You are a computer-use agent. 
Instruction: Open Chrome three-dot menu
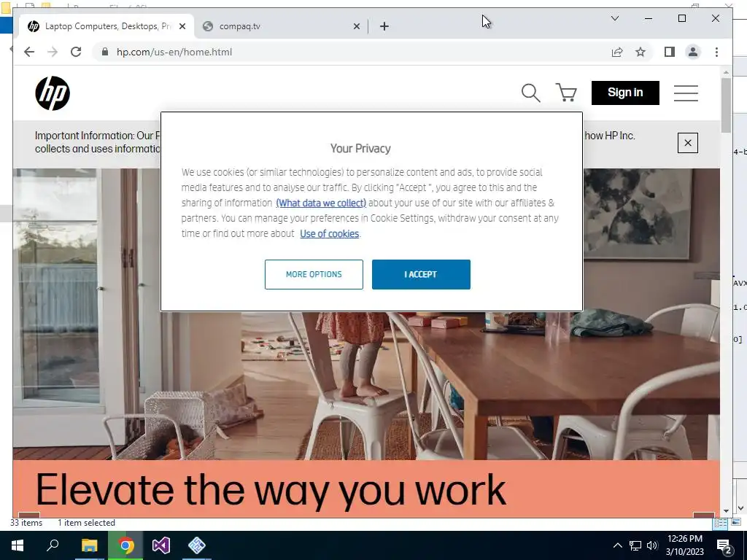tap(716, 52)
